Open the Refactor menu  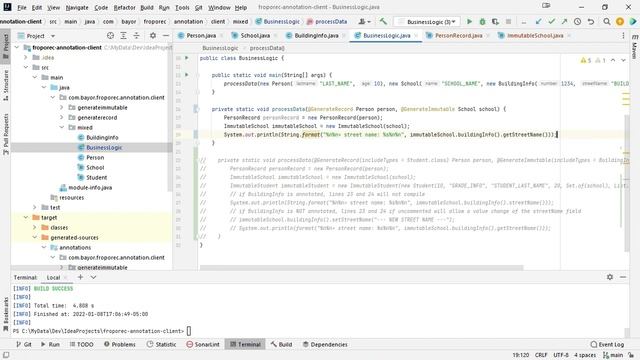(x=124, y=7)
